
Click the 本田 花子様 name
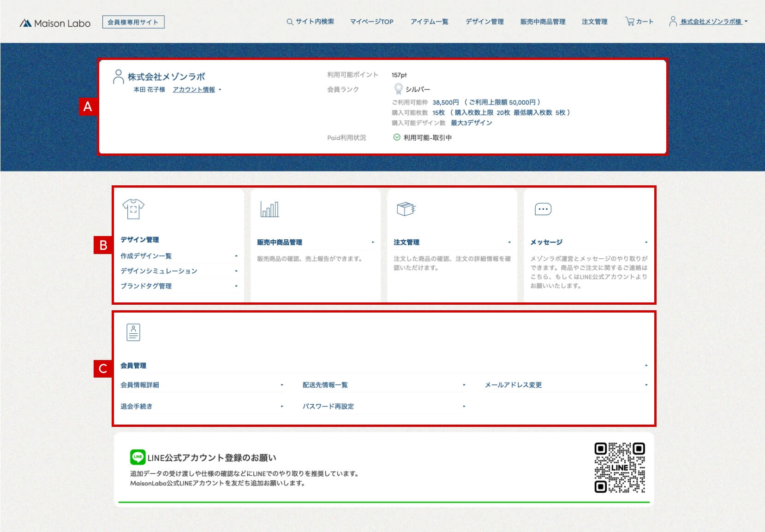coord(149,89)
